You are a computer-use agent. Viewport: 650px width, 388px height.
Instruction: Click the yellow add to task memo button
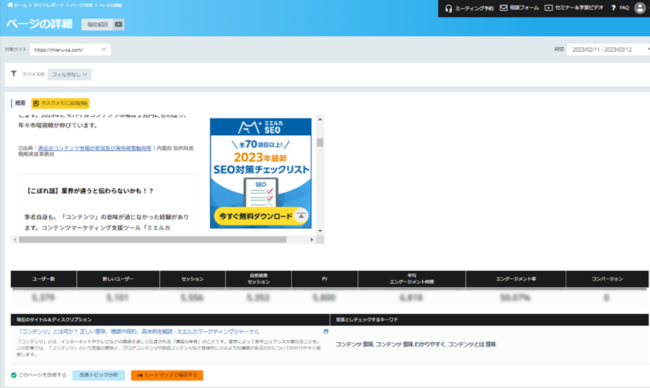[60, 103]
